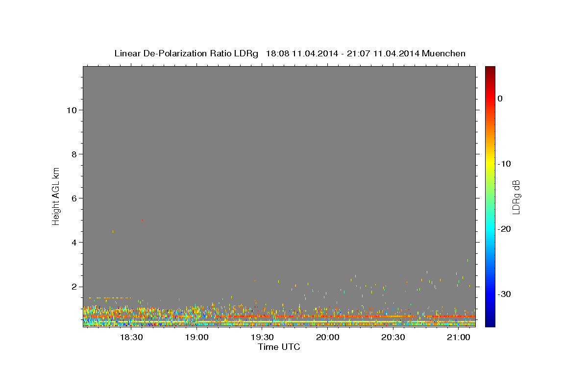Click the 18:30 time axis label

tap(131, 338)
